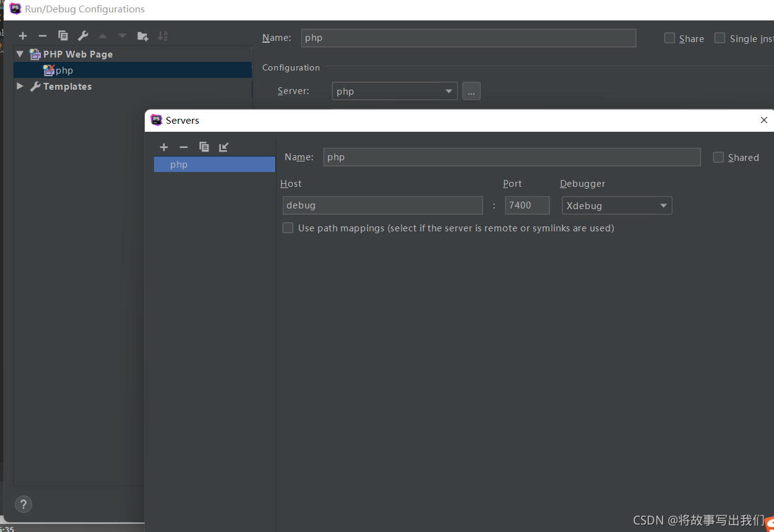Add new server in Servers dialog
This screenshot has height=532, width=774.
(x=164, y=147)
